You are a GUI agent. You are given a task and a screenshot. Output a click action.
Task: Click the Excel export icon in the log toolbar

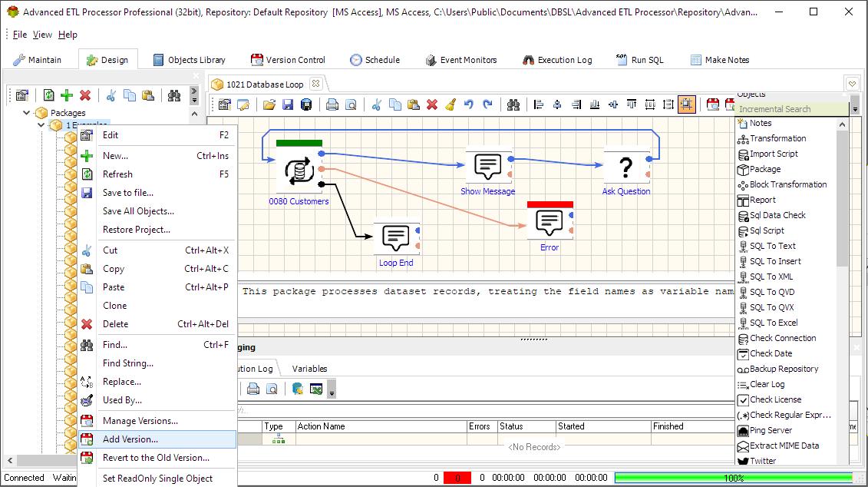(316, 389)
